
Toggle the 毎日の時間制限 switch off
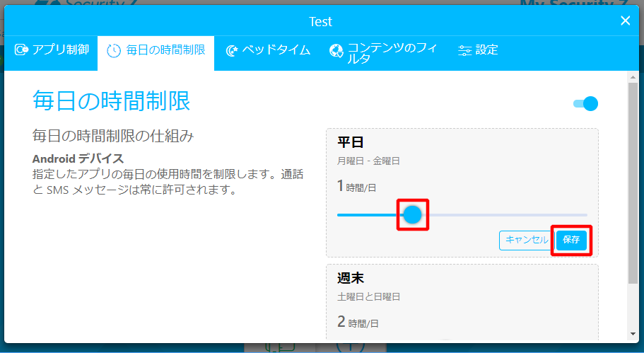pos(586,104)
